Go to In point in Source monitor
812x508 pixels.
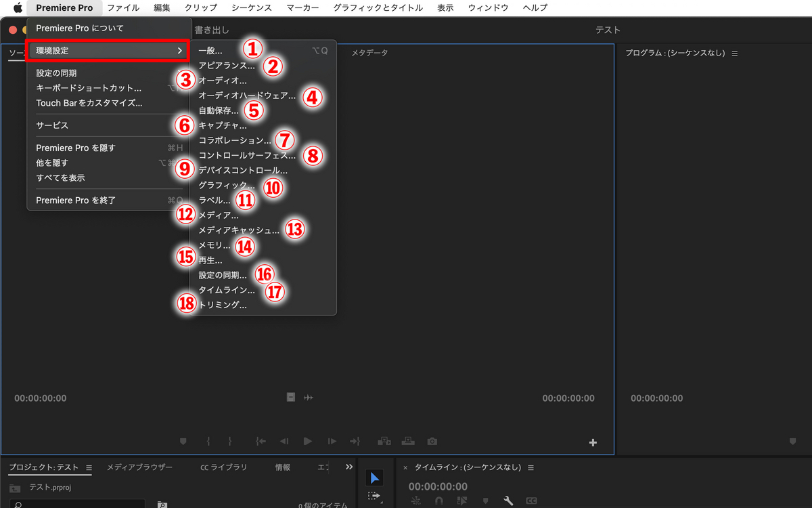point(261,441)
